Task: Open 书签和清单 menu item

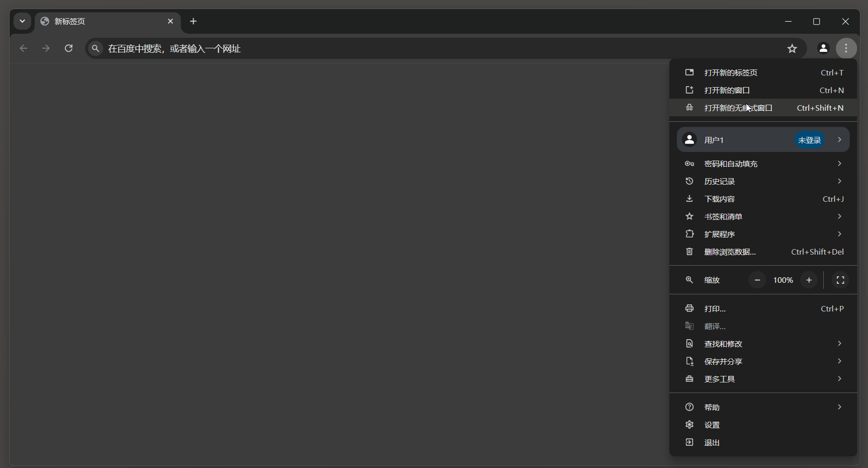Action: click(x=763, y=216)
